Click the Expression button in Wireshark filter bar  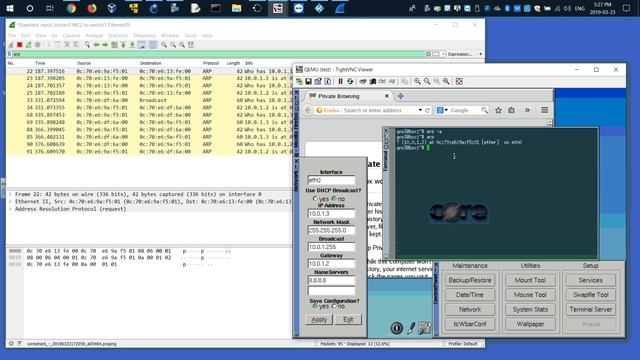[460, 54]
